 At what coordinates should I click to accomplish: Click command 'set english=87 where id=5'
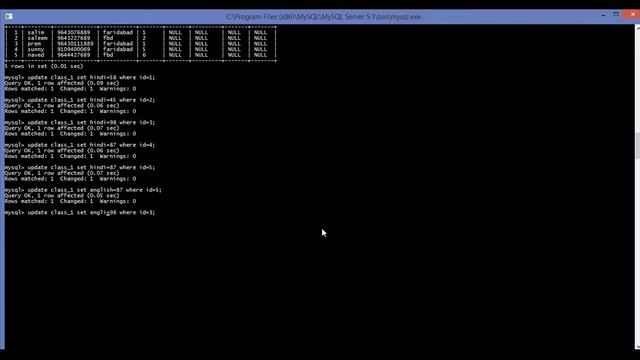[119, 190]
